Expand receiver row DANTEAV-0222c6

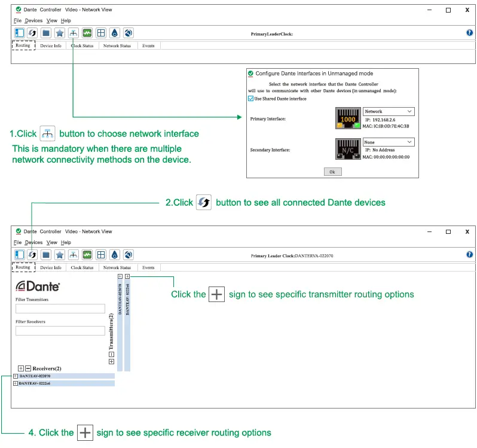click(16, 383)
